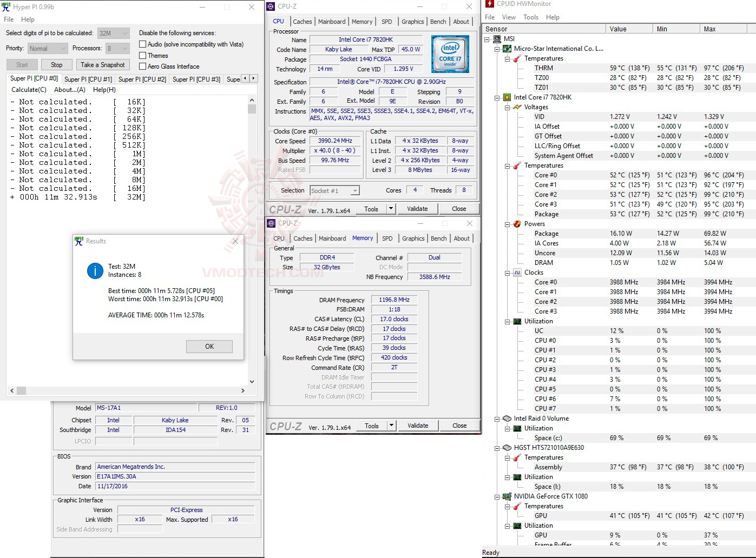Click the Temperatures thermometer icon under Micro-Star
Image resolution: width=756 pixels, height=558 pixels.
pyautogui.click(x=517, y=58)
